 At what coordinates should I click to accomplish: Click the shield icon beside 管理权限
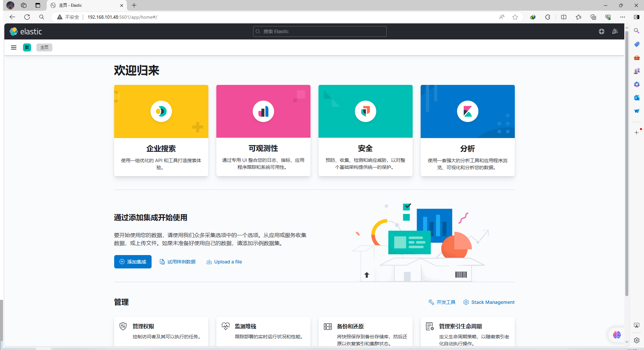click(123, 326)
